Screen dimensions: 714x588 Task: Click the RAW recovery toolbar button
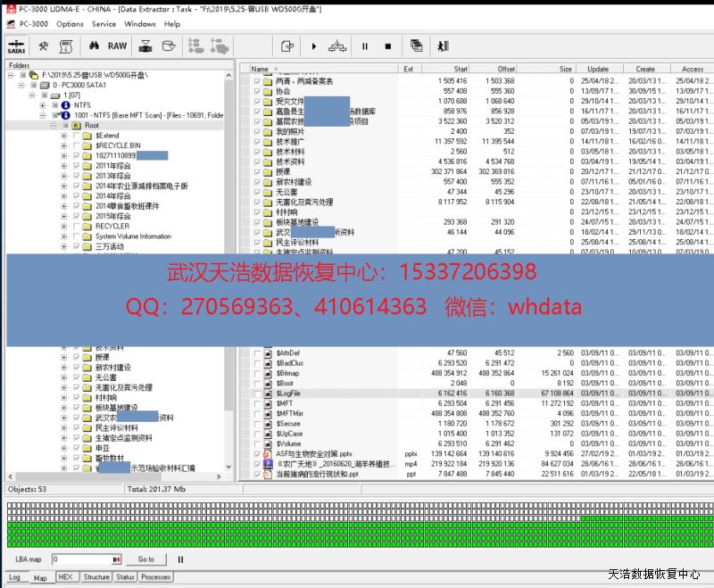pyautogui.click(x=117, y=46)
